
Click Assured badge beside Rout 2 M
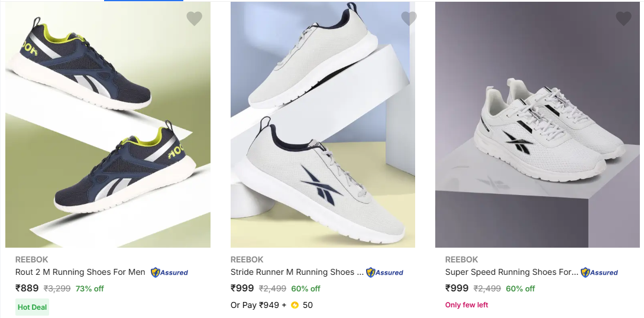[x=169, y=272]
